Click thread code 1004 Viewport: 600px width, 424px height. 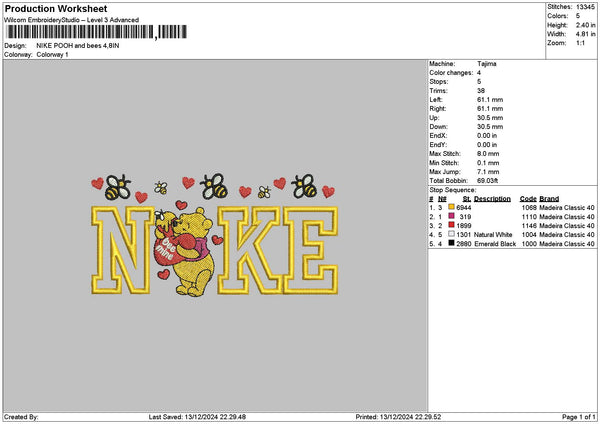[529, 235]
